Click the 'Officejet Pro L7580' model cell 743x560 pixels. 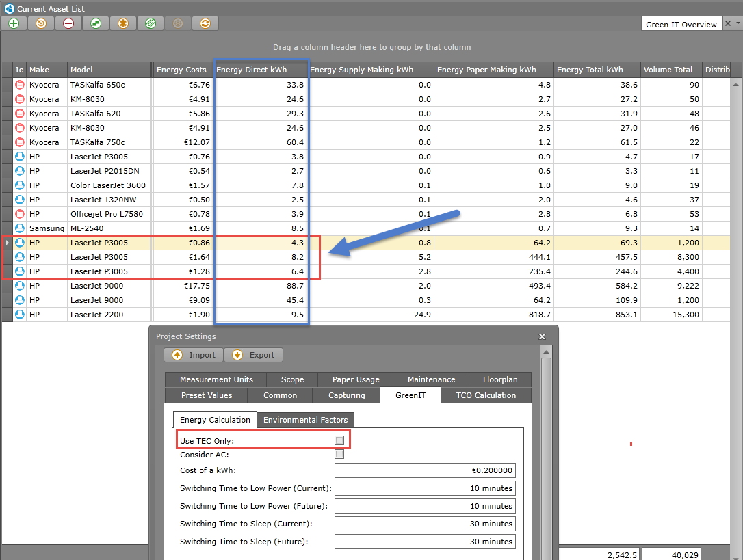109,214
